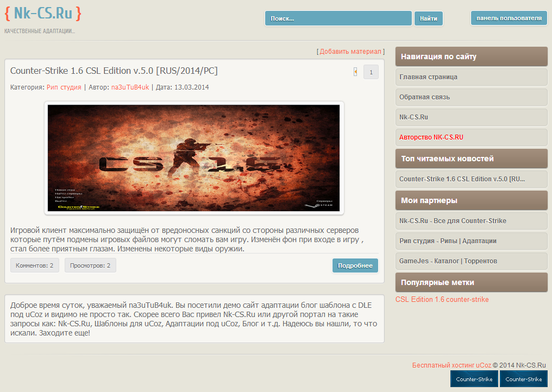This screenshot has width=552, height=392.
Task: Click the right Counter-Strike footer banner
Action: pyautogui.click(x=524, y=379)
